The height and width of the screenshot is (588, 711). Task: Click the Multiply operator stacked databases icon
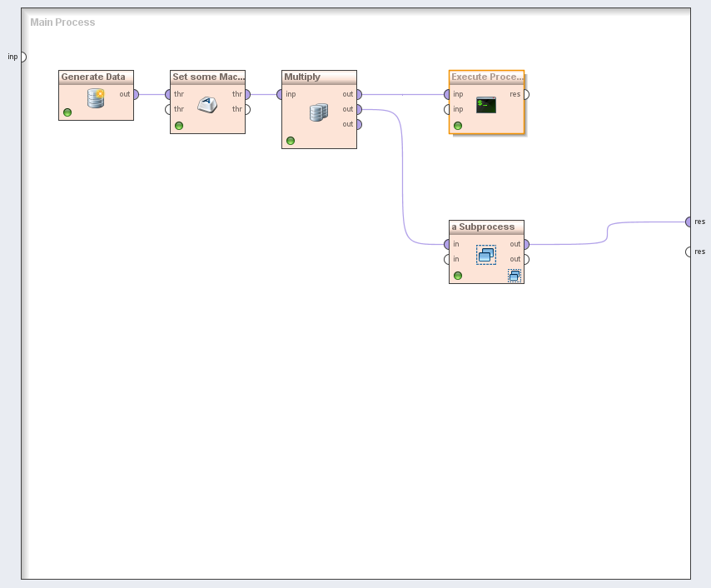319,112
